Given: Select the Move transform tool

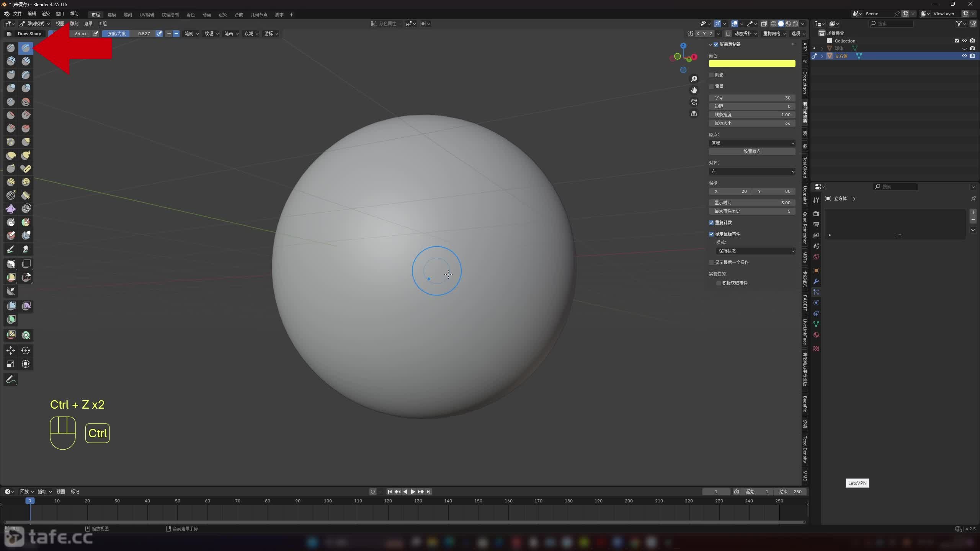Looking at the screenshot, I should click(11, 350).
